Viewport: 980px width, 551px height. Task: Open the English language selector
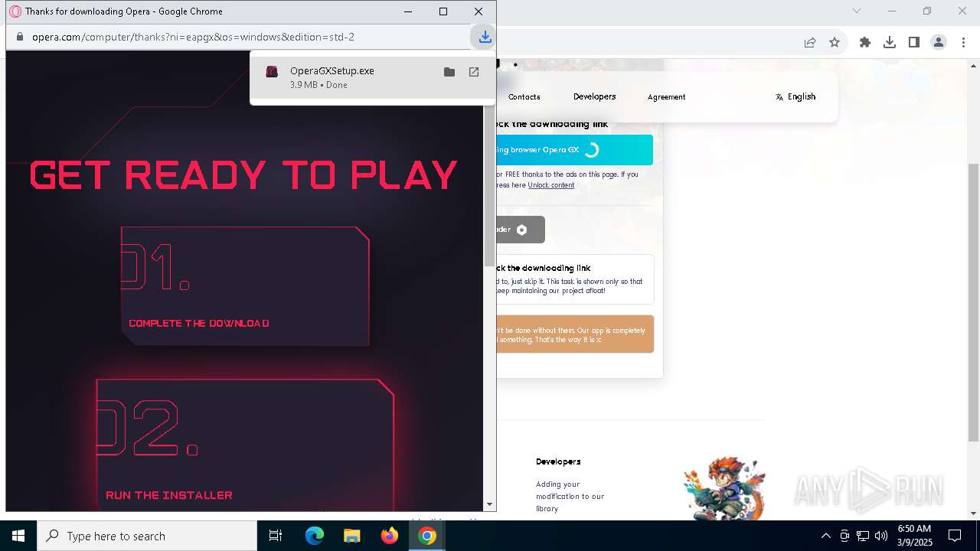[795, 96]
